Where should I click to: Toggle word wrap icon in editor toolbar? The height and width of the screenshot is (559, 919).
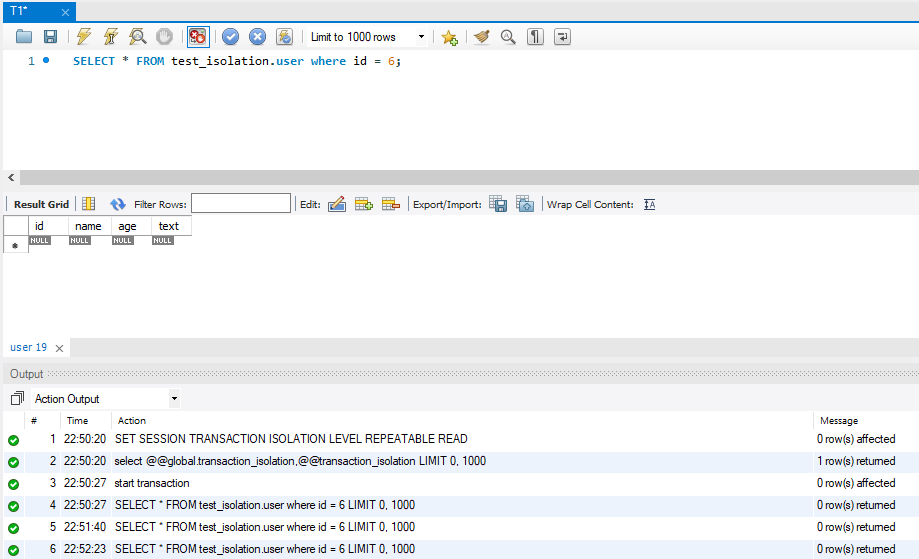tap(562, 37)
